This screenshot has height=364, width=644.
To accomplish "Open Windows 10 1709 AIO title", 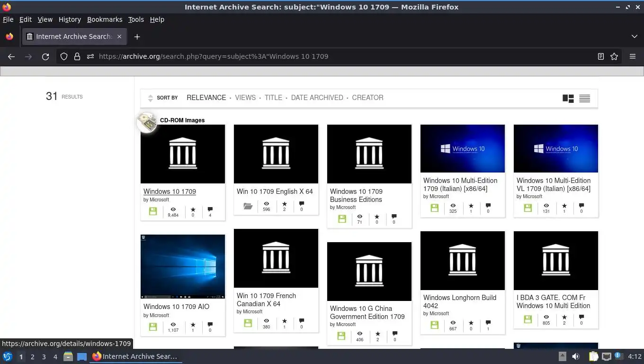I will click(x=176, y=307).
